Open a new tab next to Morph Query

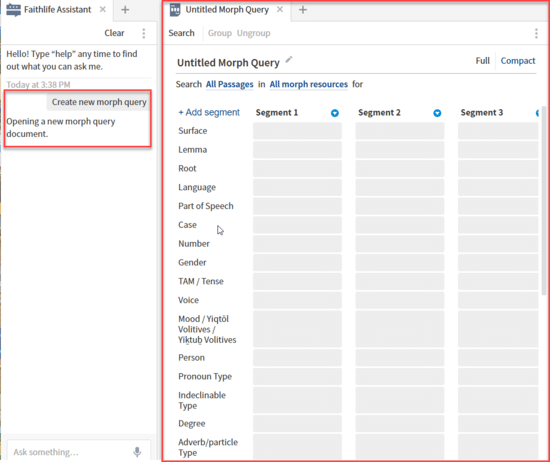pyautogui.click(x=303, y=9)
